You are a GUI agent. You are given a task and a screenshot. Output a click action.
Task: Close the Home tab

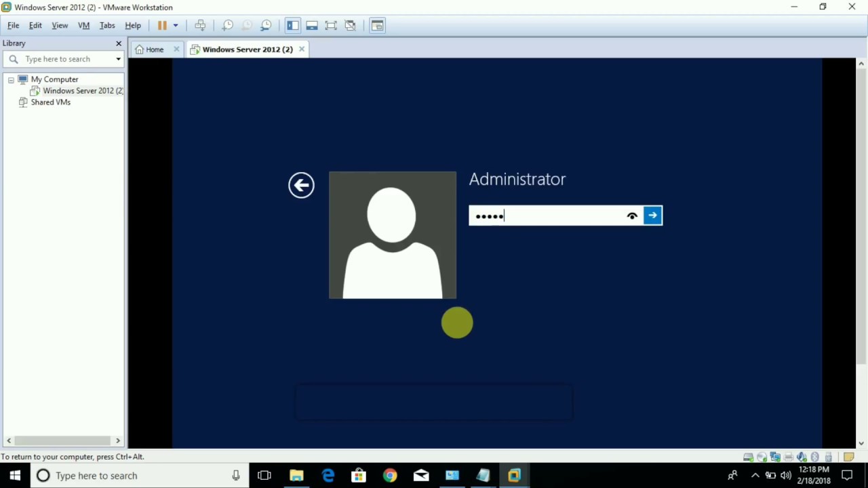coord(176,49)
